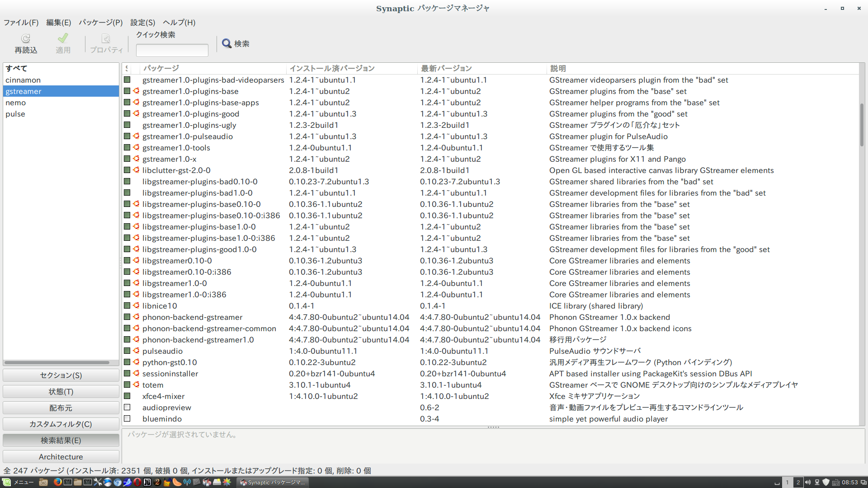
Task: Show the セクション(S) filter
Action: [x=61, y=375]
